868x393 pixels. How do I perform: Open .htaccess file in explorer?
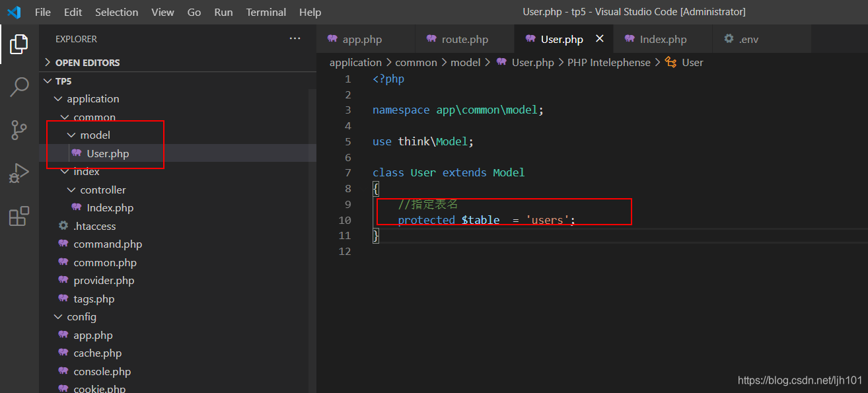(178, 226)
